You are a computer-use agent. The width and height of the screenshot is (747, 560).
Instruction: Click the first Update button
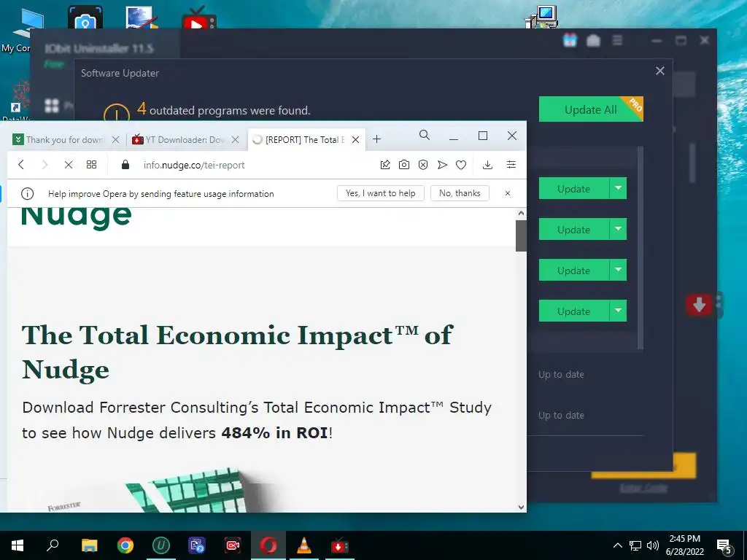573,189
